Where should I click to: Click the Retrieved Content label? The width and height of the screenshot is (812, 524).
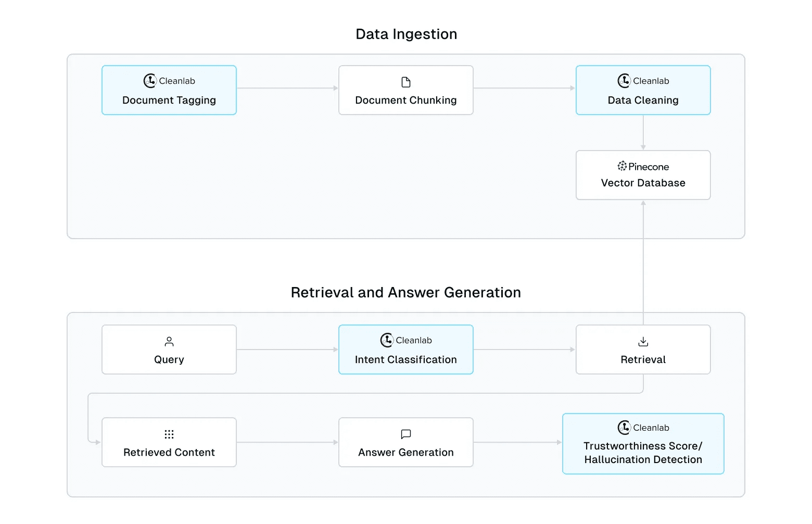(169, 452)
